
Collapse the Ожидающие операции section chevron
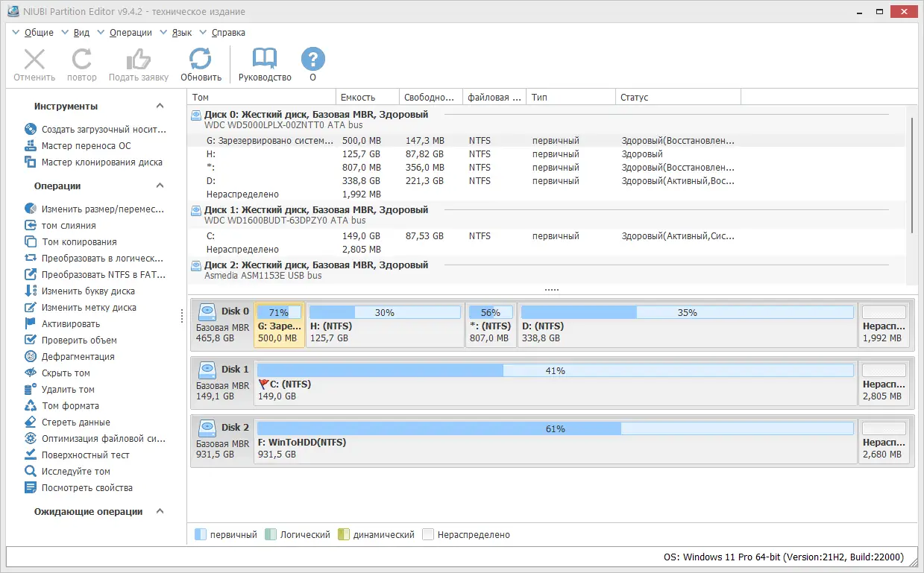point(160,512)
